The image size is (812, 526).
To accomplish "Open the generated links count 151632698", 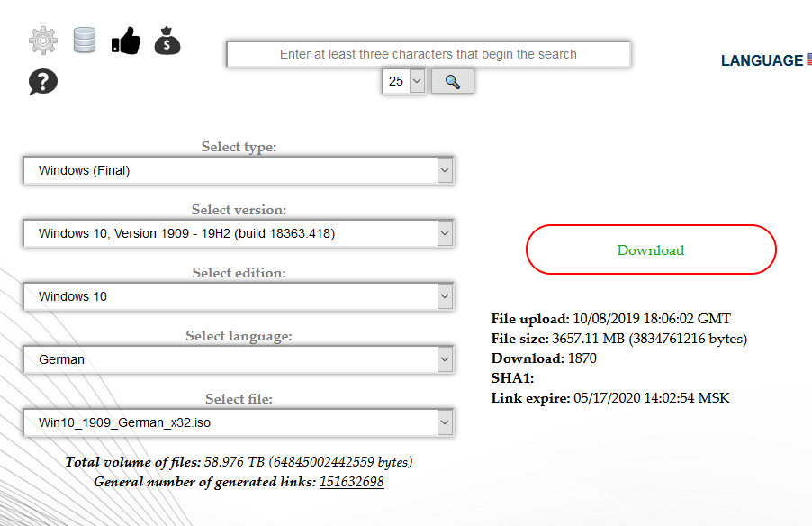I will click(352, 482).
